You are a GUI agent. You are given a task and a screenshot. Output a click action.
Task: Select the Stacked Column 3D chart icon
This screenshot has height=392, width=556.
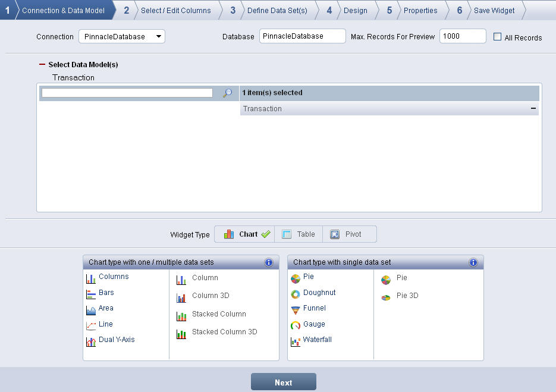click(181, 334)
